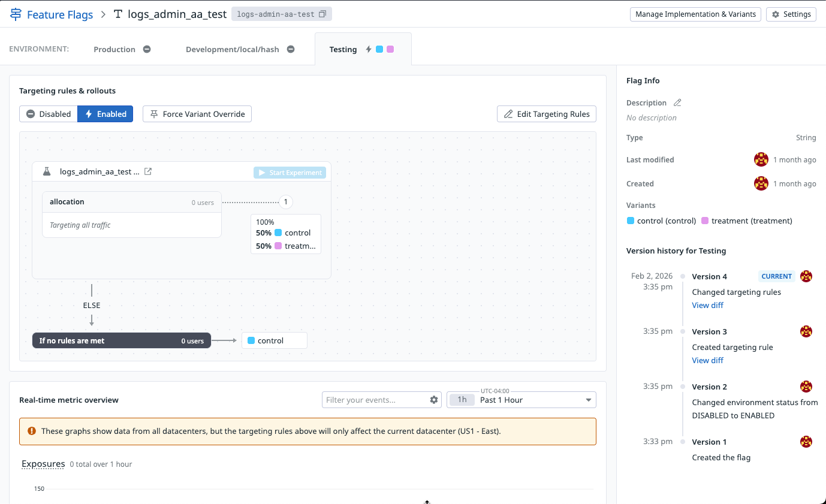Set the flag to Enabled
This screenshot has height=504, width=826.
tap(105, 114)
